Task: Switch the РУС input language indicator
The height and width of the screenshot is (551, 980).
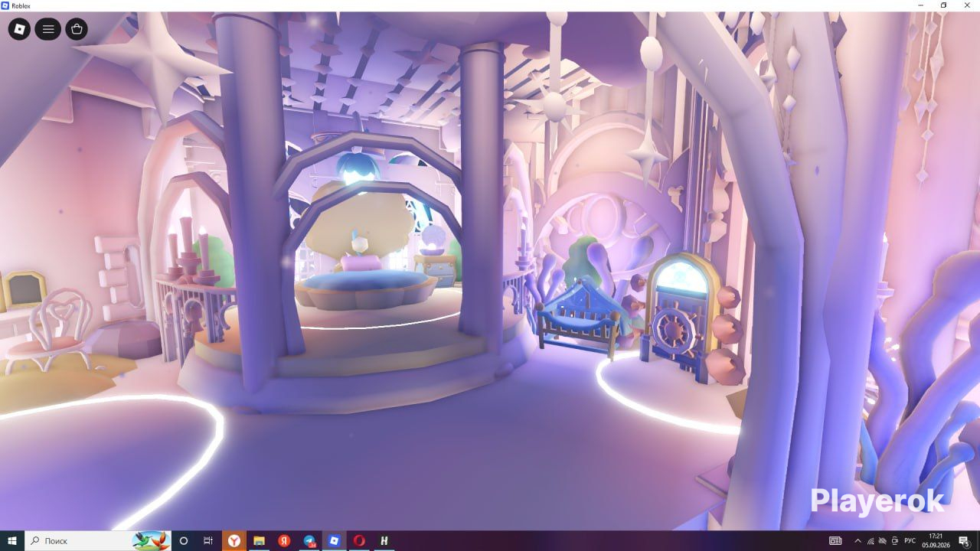Action: [910, 540]
